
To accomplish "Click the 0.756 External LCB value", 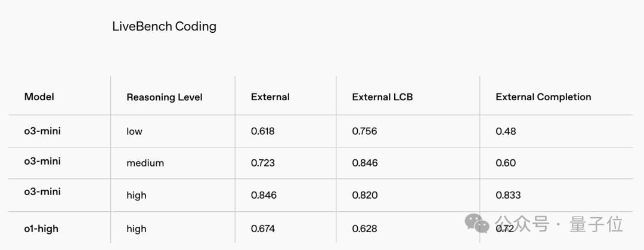I will [364, 131].
